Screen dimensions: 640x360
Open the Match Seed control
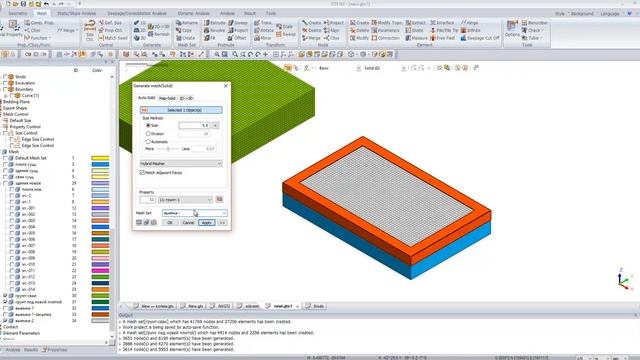[x=113, y=38]
